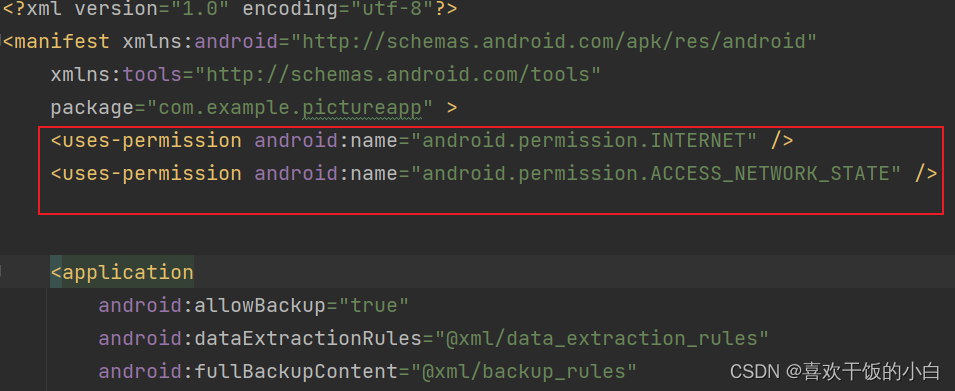This screenshot has height=391, width=955.
Task: Click the android:allowBackup attribute
Action: [212, 305]
